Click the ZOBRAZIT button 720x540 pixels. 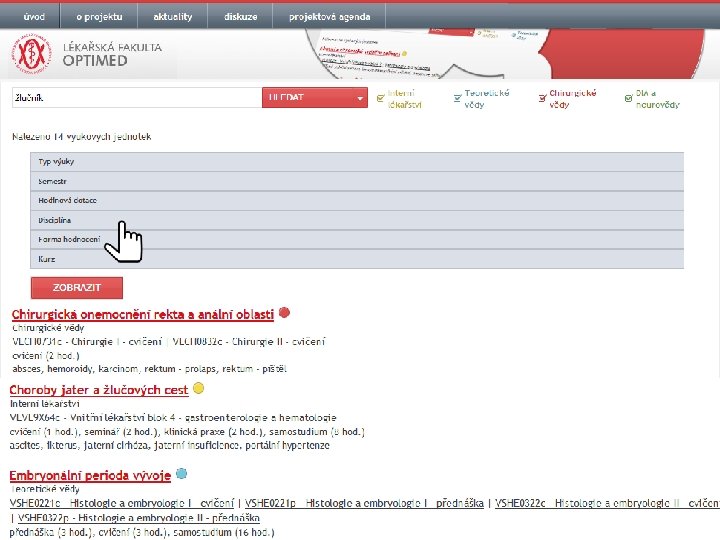pos(77,287)
